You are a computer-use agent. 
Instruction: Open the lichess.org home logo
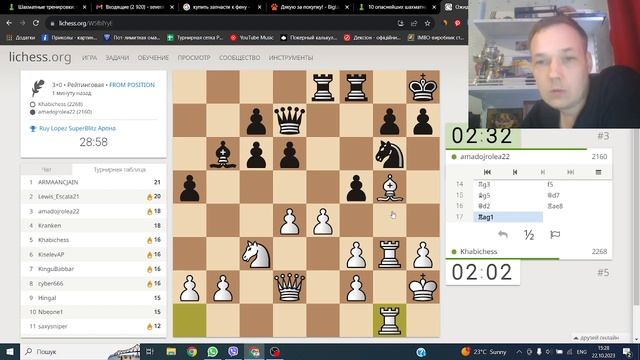tap(40, 57)
